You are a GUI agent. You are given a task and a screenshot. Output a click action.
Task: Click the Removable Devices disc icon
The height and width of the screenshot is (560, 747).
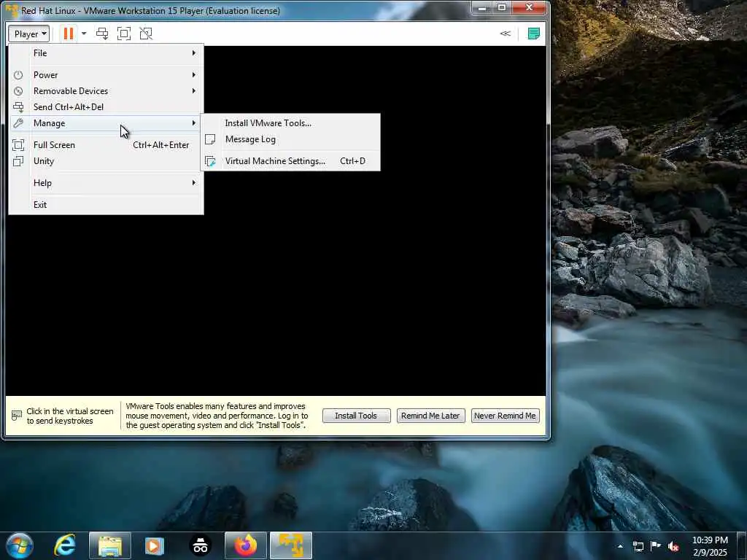[x=18, y=91]
